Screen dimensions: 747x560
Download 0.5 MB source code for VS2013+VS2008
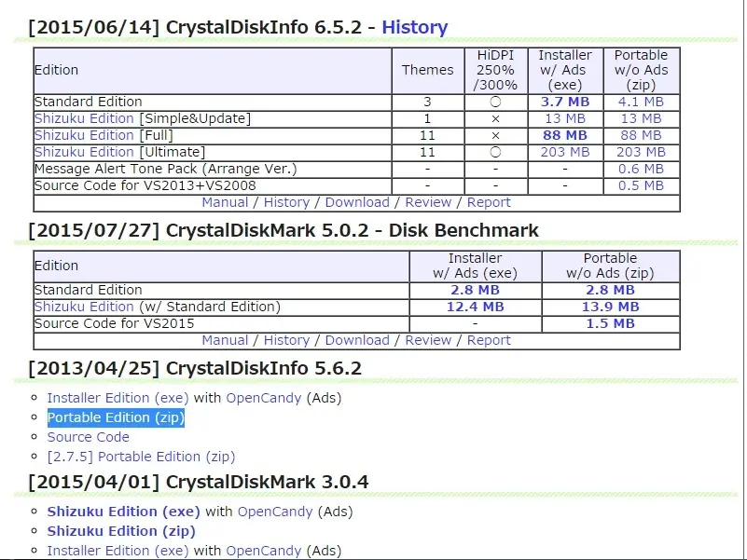tap(641, 185)
